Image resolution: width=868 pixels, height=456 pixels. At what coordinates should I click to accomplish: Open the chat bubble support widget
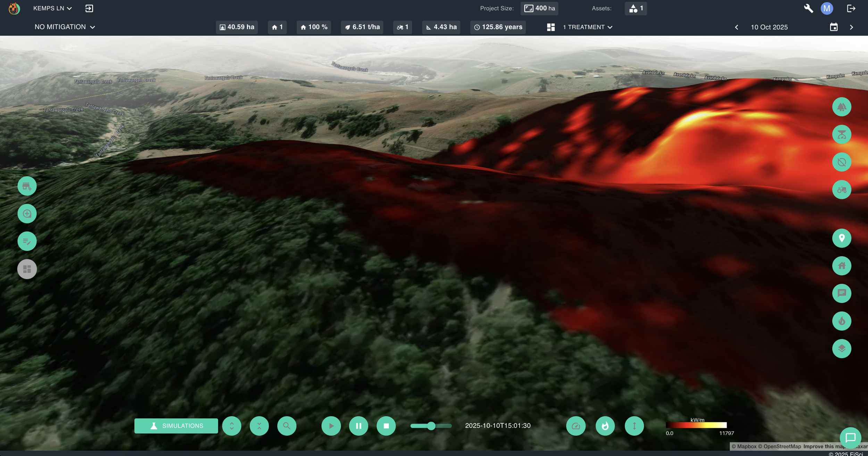coord(850,438)
